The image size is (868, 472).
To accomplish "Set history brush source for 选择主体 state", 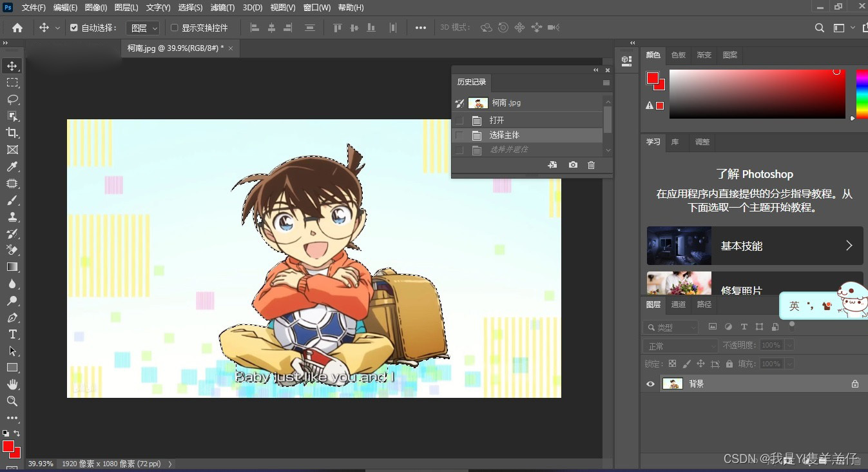I will [x=459, y=135].
